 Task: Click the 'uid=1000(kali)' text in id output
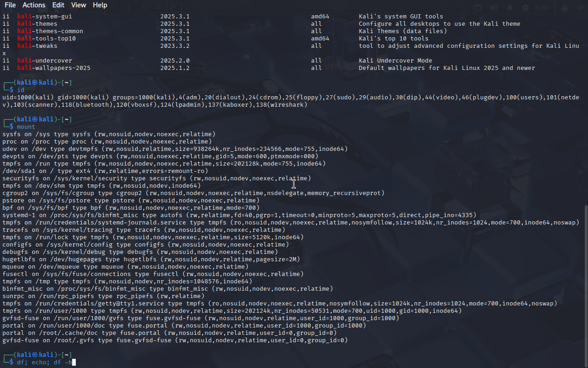click(28, 98)
